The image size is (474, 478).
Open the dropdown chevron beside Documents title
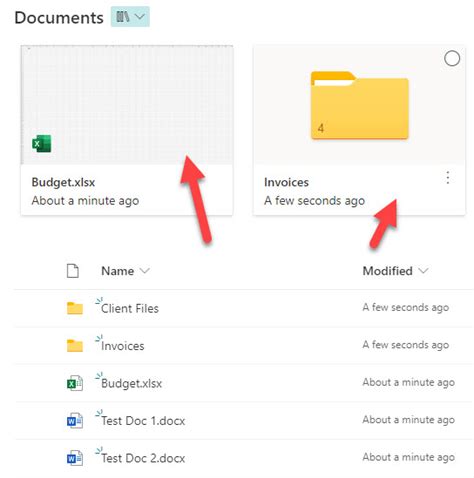[x=140, y=17]
